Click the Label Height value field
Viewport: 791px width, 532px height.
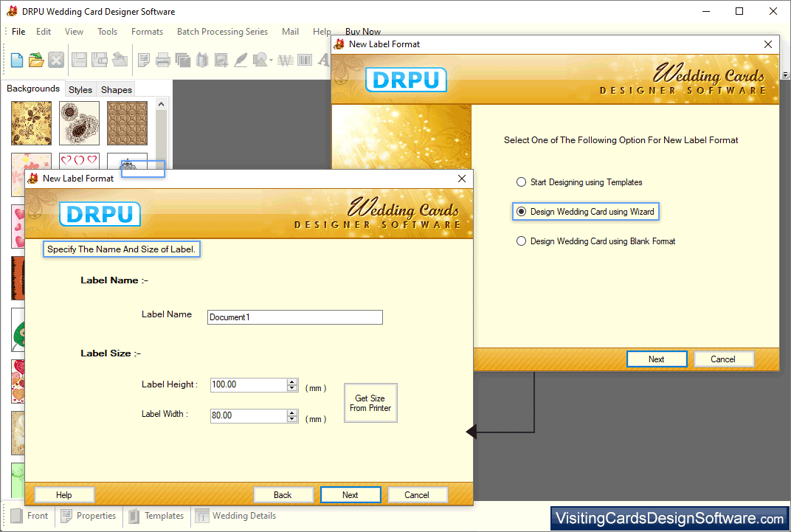click(x=248, y=384)
